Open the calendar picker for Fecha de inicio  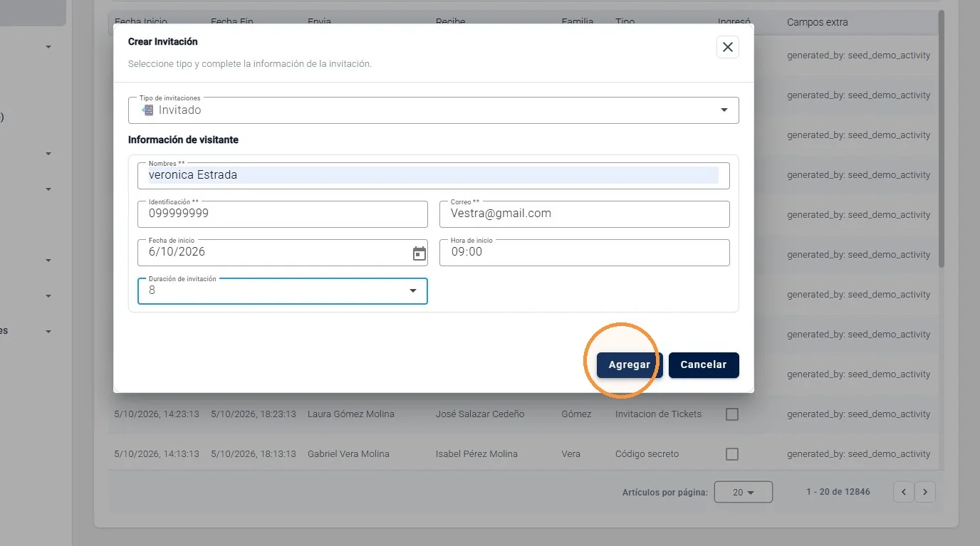[419, 253]
